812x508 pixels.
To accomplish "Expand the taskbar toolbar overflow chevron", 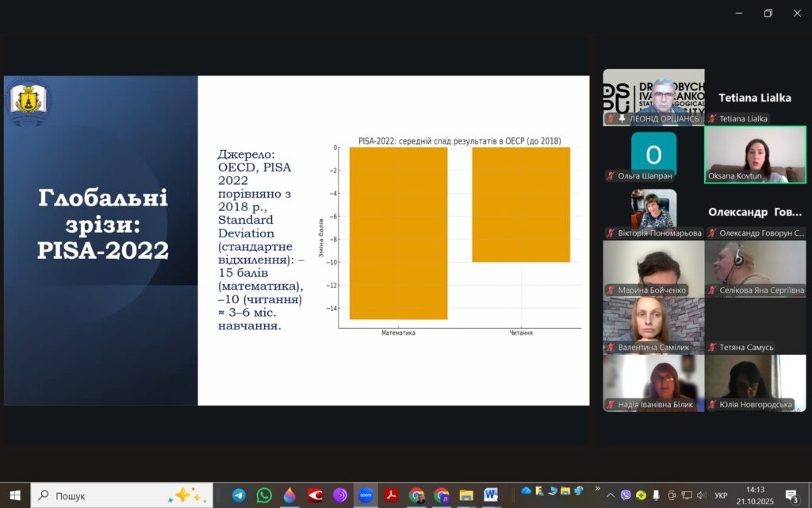I will 597,490.
